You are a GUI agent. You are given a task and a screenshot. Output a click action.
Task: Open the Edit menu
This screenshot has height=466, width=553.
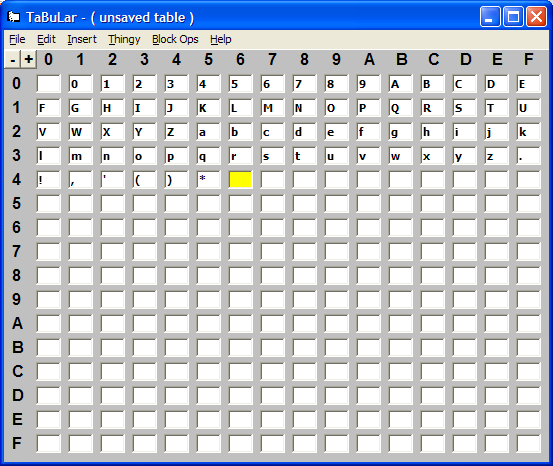[47, 39]
